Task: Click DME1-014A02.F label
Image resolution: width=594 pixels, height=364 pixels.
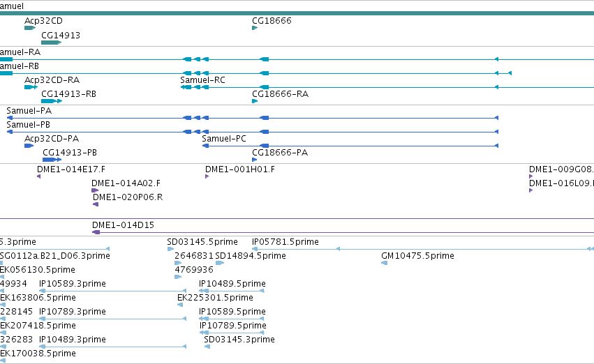Action: point(126,183)
